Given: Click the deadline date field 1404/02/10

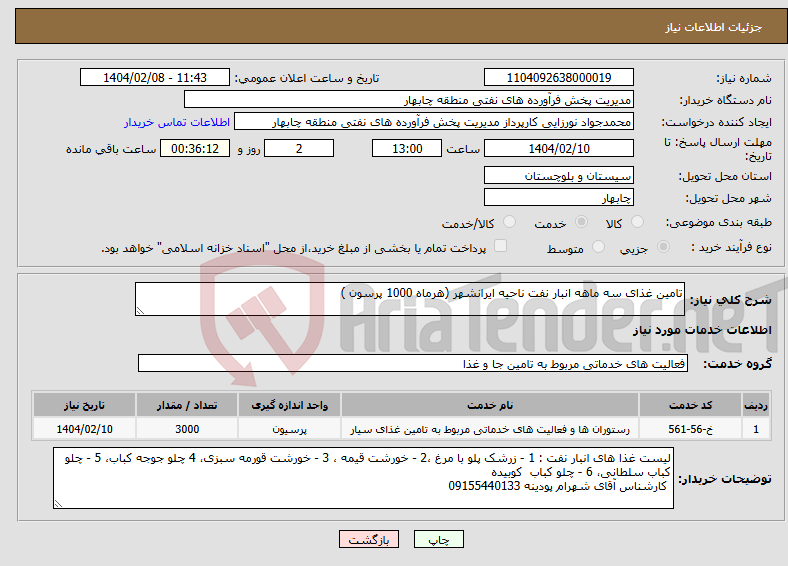Looking at the screenshot, I should click(x=558, y=148).
